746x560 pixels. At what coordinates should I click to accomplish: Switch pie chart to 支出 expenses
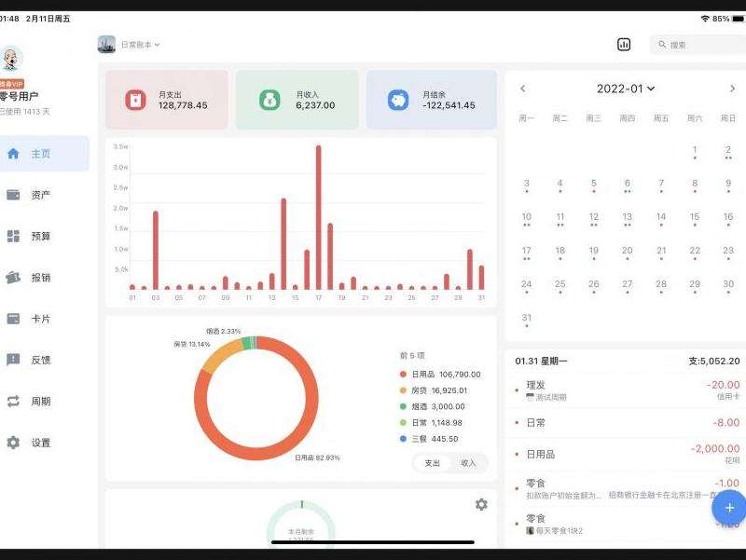(432, 463)
